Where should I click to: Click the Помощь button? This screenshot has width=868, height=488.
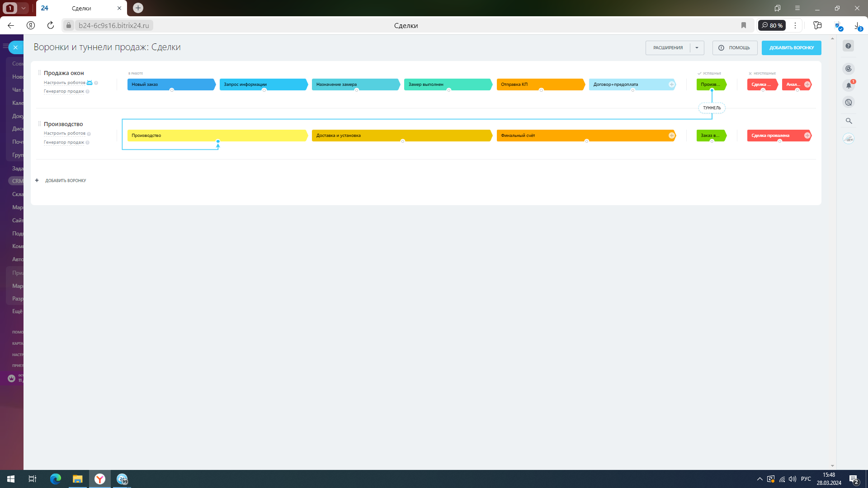[x=735, y=48]
